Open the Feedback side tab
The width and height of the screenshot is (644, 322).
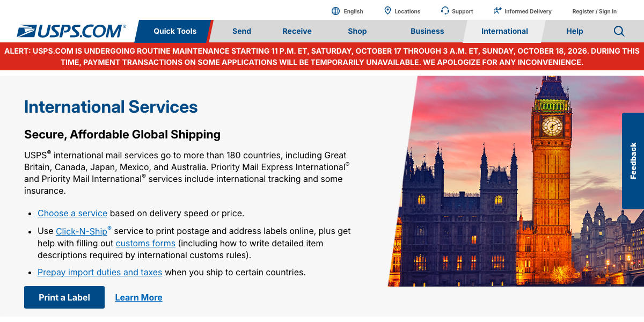point(633,161)
